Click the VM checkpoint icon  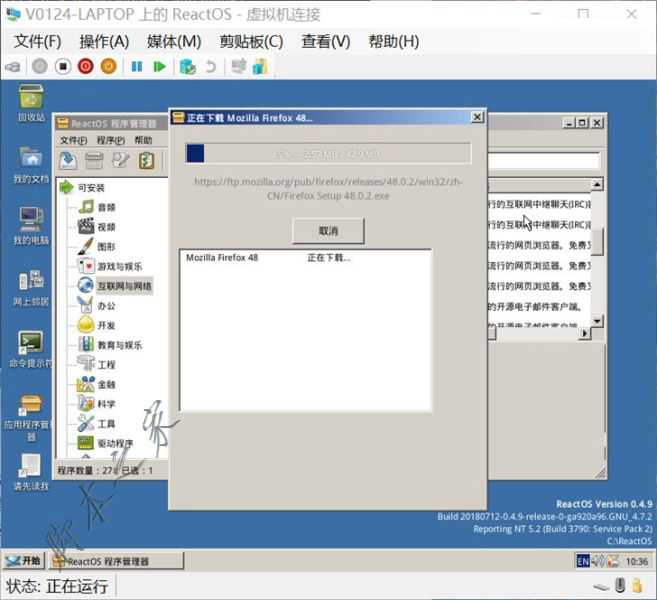pyautogui.click(x=187, y=66)
